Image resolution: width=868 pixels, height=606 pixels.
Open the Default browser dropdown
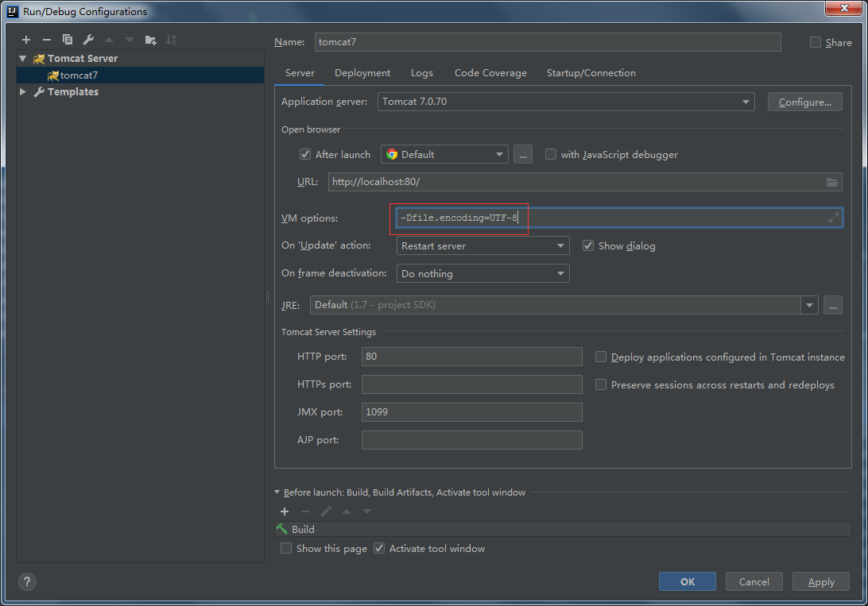pyautogui.click(x=444, y=154)
